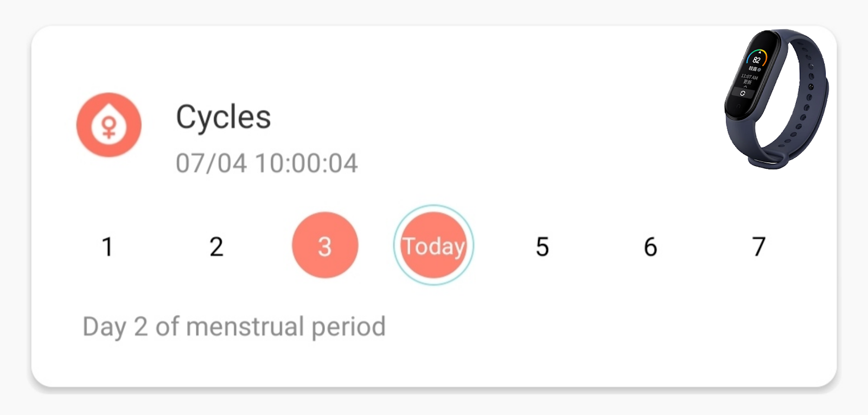
Task: Open the Cycles card title
Action: pyautogui.click(x=223, y=117)
